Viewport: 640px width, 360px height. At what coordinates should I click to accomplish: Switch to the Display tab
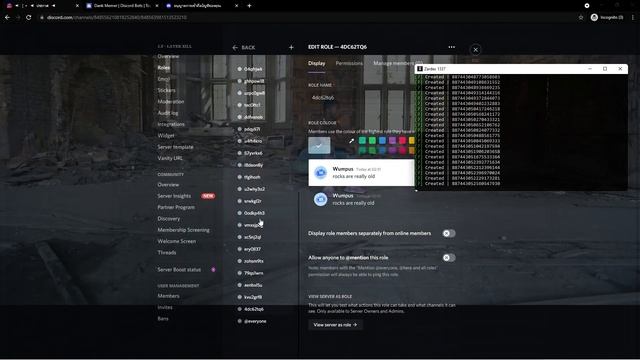pos(317,63)
